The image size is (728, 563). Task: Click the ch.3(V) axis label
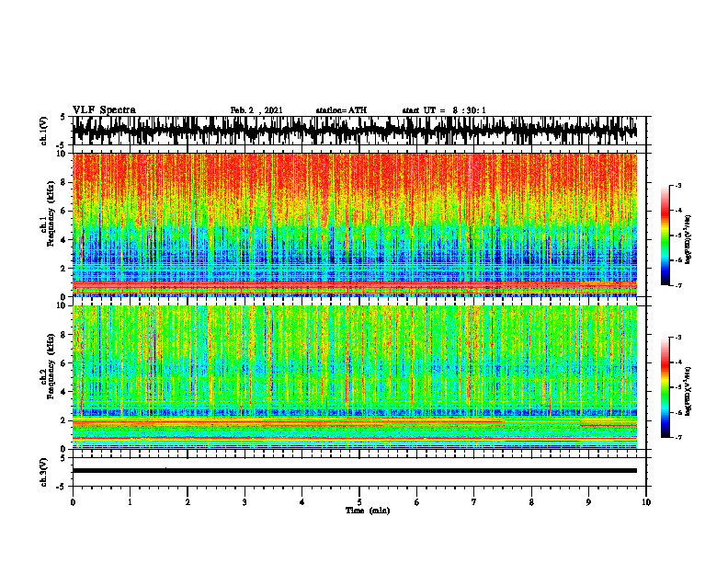tap(44, 472)
